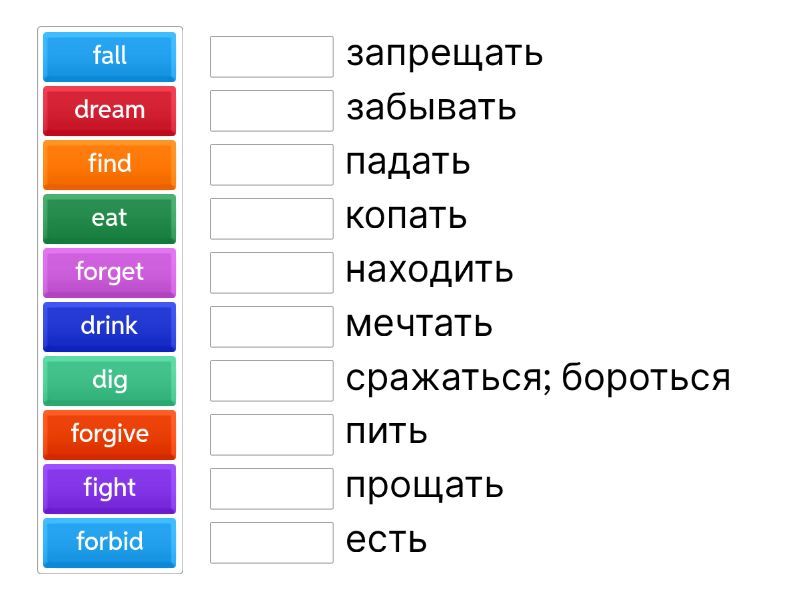This screenshot has height=600, width=800.
Task: Click the blank box beside 'падать'
Action: [271, 164]
